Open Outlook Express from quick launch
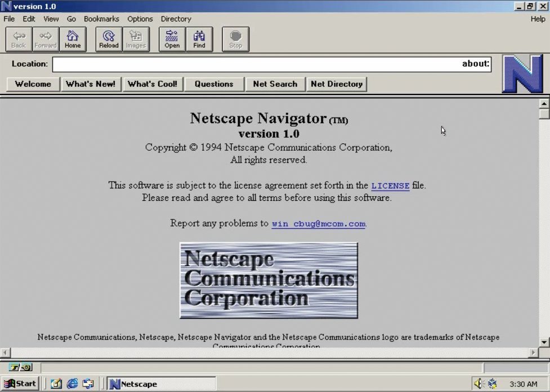 (x=88, y=384)
